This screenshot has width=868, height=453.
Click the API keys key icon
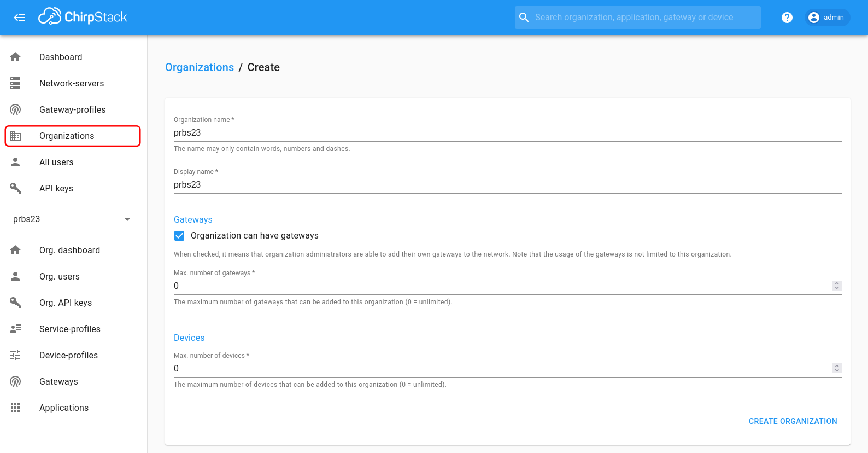15,188
